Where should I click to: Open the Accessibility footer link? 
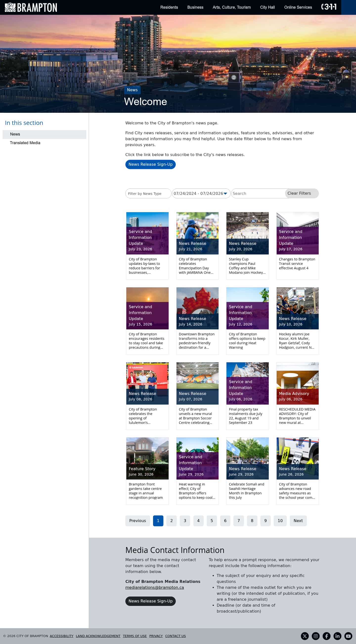point(62,636)
